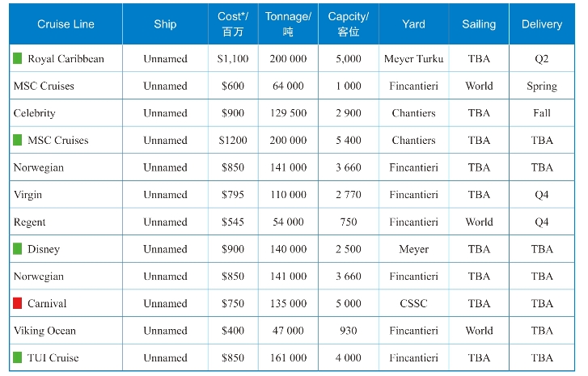Image resolution: width=588 pixels, height=376 pixels.
Task: Select the Delivery column header
Action: pos(541,24)
